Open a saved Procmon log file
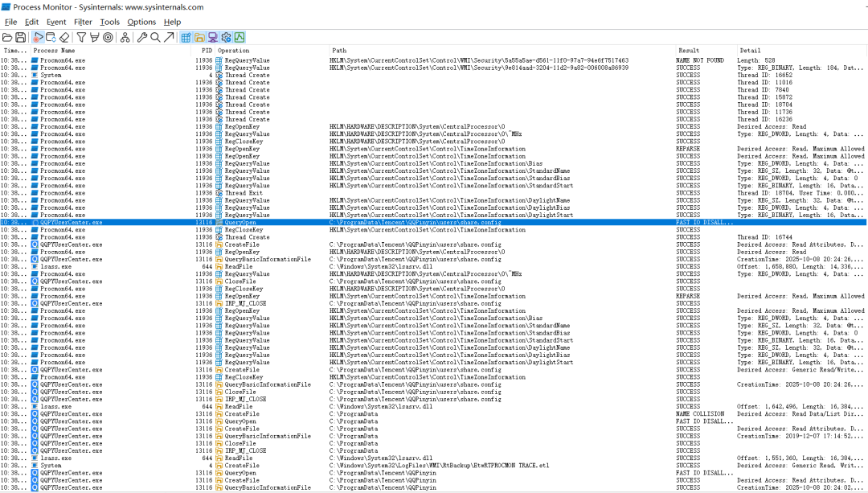Viewport: 868px width, 493px height. coord(7,37)
